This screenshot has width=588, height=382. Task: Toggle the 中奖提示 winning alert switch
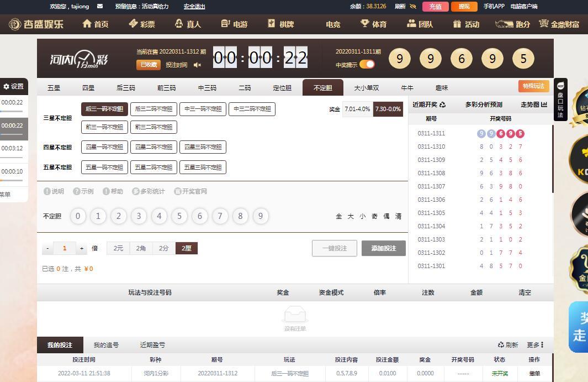[x=367, y=64]
